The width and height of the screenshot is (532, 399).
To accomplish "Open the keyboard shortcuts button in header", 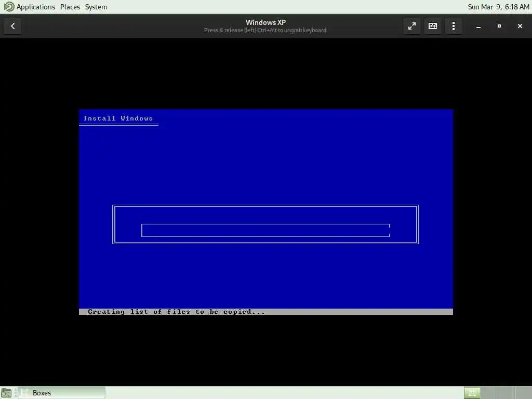I will pyautogui.click(x=433, y=26).
